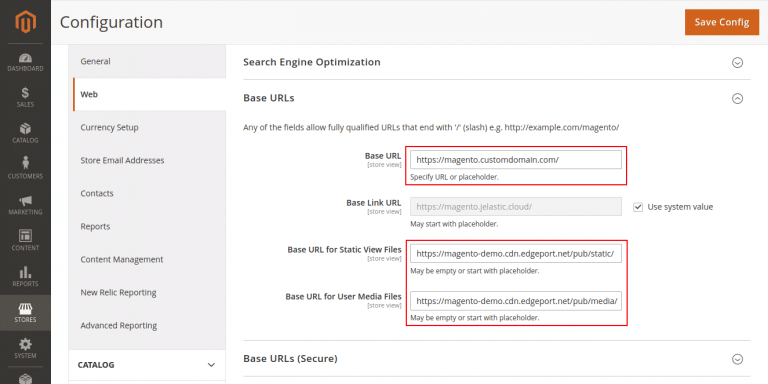Select the Web configuration tab

tap(149, 95)
